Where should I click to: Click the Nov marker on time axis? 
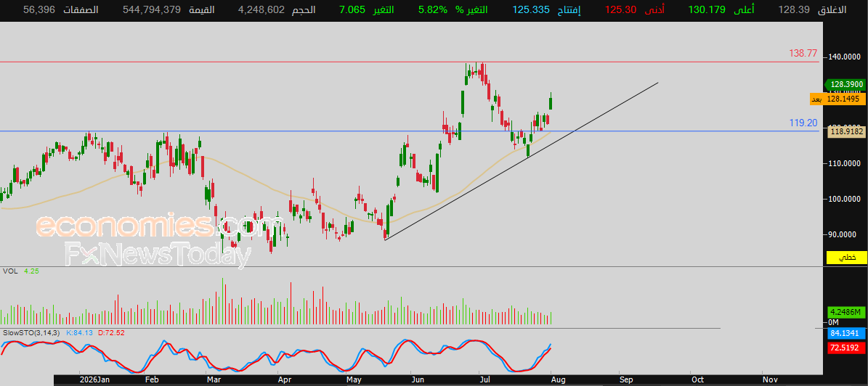coord(770,380)
